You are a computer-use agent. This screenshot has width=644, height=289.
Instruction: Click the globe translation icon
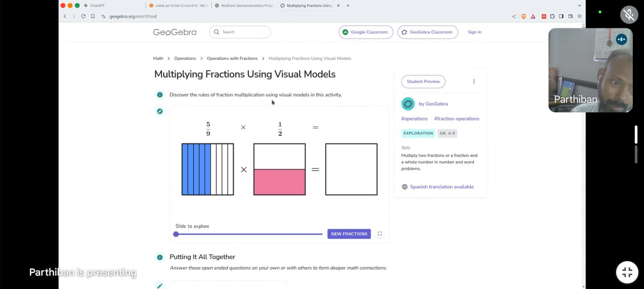(404, 187)
